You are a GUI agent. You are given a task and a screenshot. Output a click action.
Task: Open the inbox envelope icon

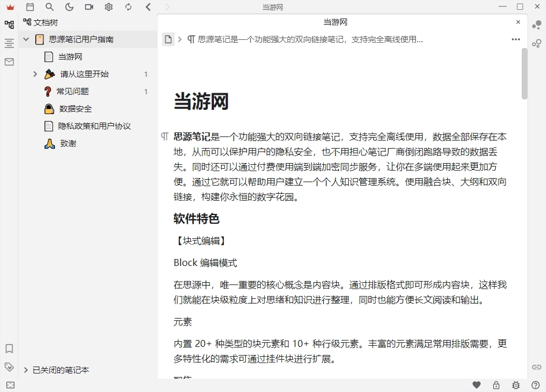9,62
